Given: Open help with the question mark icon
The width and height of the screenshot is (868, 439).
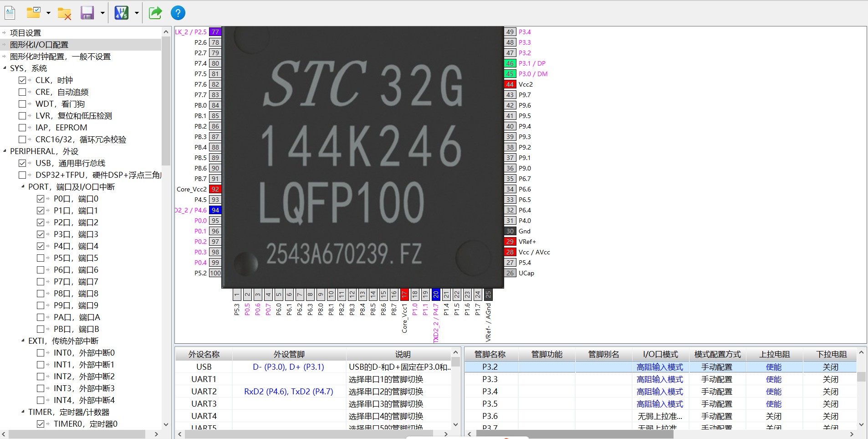Looking at the screenshot, I should (x=178, y=13).
